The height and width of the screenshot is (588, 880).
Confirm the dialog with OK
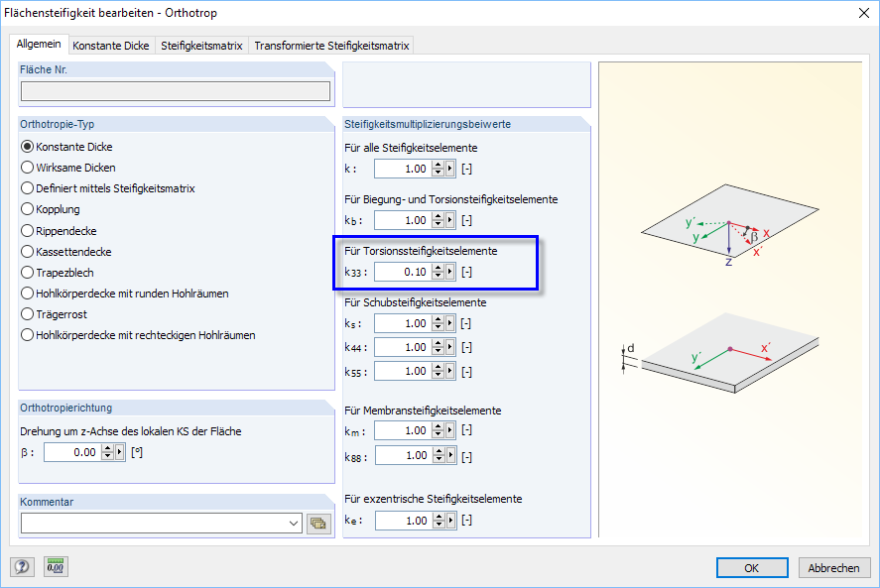[751, 567]
